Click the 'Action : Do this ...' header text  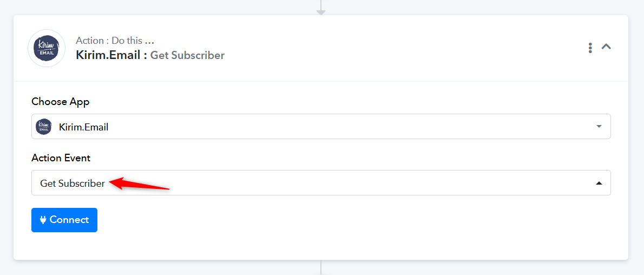pyautogui.click(x=115, y=41)
